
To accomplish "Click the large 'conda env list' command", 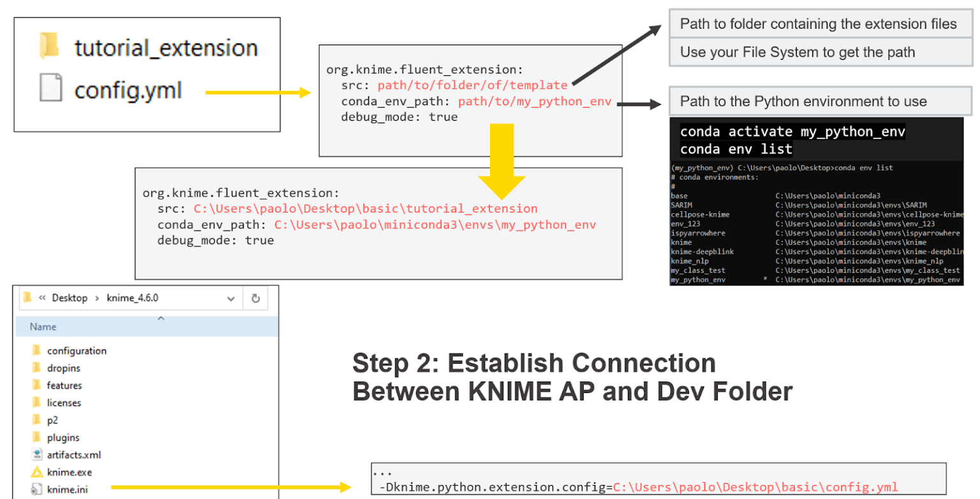I will (736, 149).
